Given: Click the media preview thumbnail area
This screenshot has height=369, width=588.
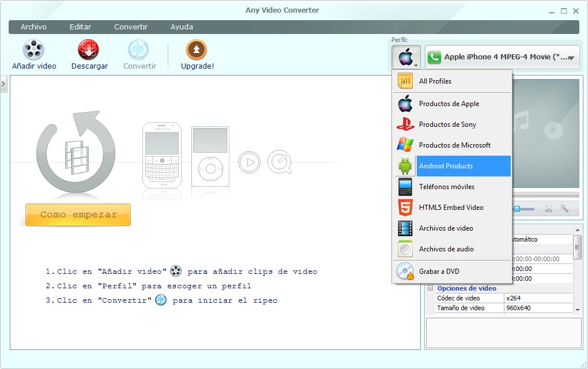Looking at the screenshot, I should (x=545, y=133).
